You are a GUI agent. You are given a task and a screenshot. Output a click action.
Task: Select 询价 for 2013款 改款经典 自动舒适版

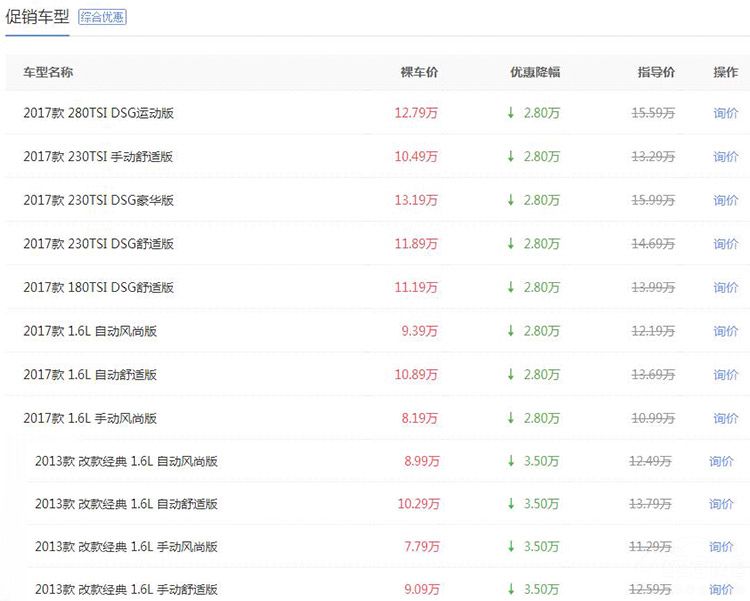pos(721,504)
